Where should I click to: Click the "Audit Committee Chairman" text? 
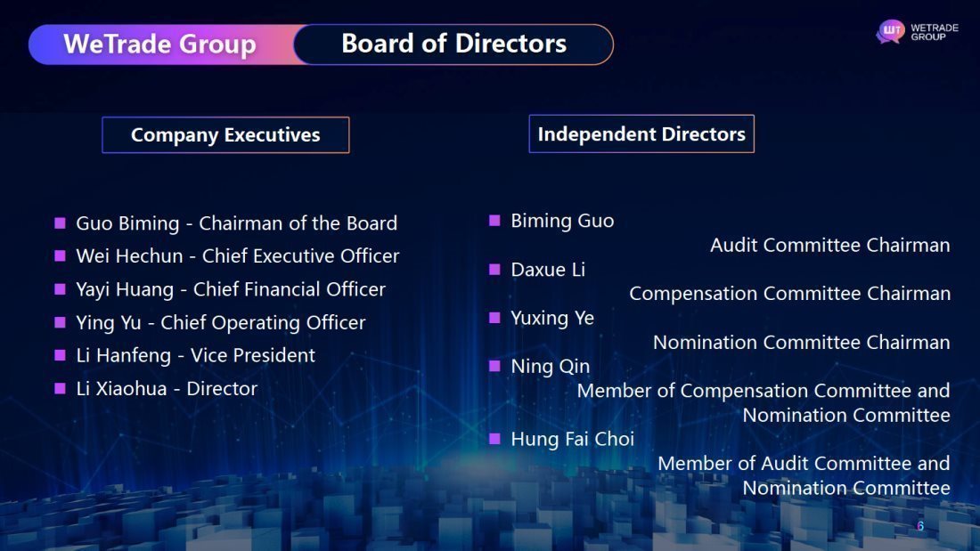click(829, 245)
